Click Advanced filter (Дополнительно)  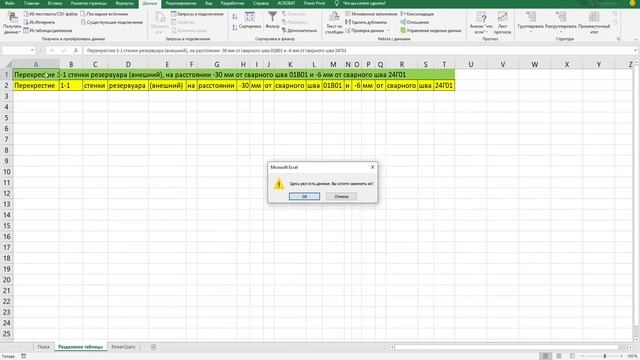point(300,30)
